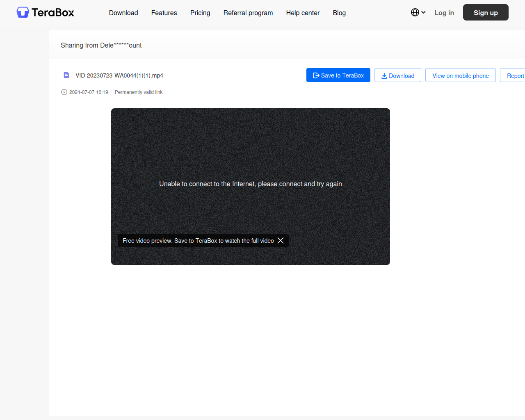The image size is (525, 420).
Task: Open the Features page
Action: (x=164, y=13)
